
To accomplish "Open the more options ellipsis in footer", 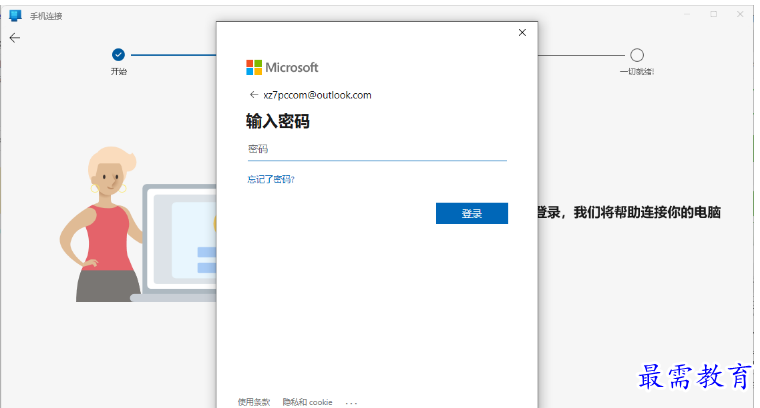I will [x=351, y=403].
